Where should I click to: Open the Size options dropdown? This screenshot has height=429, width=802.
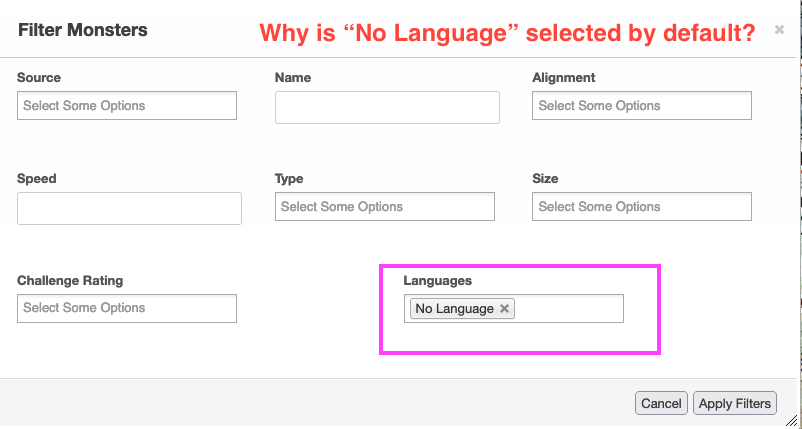coord(642,207)
